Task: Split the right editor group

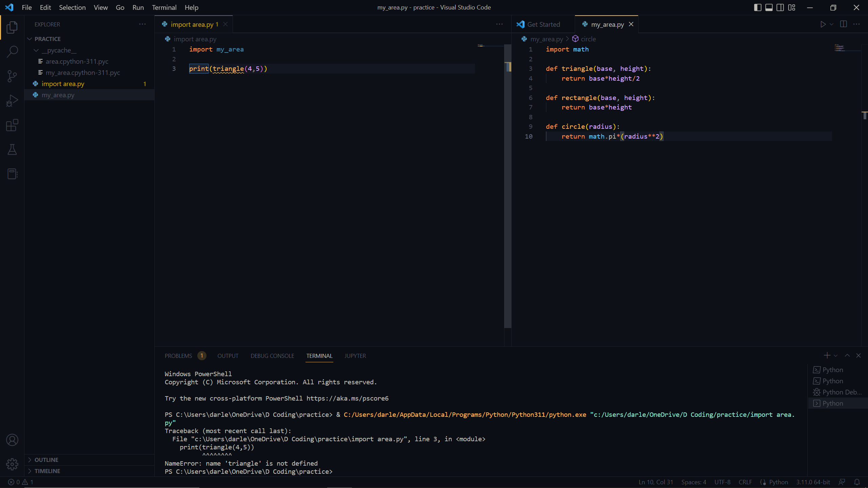Action: coord(844,24)
